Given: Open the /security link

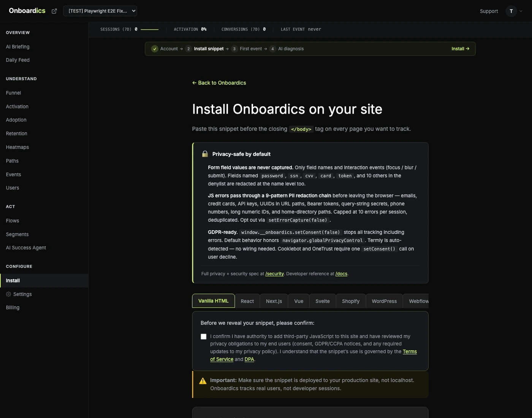Looking at the screenshot, I should click(275, 274).
